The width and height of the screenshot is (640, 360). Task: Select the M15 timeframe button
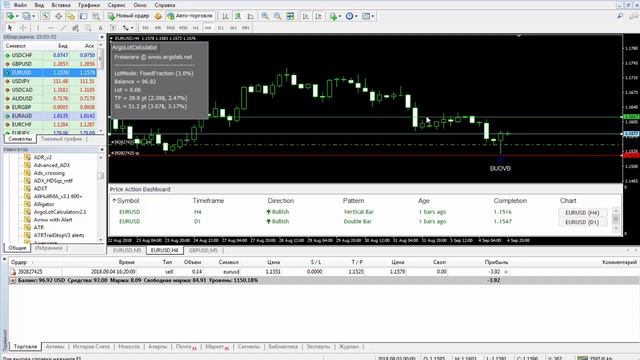click(x=171, y=28)
